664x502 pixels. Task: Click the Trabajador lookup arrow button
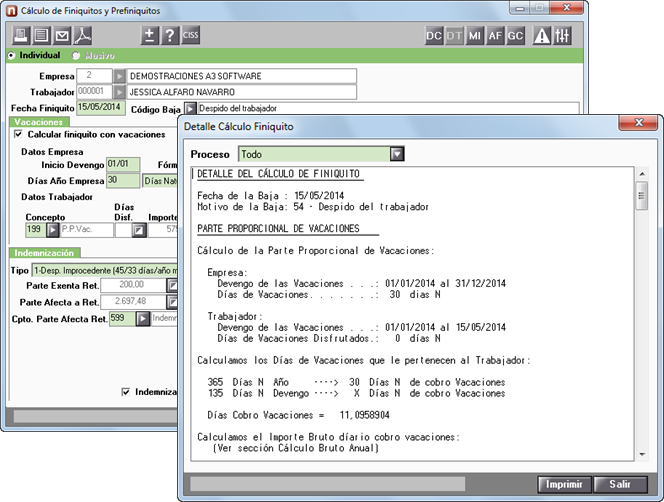coord(119,92)
